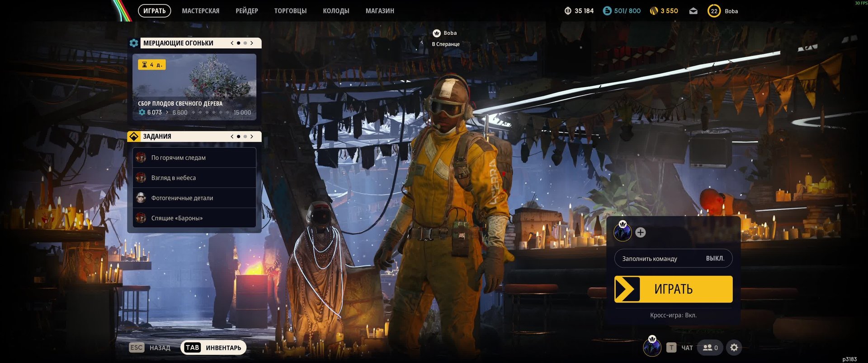Open chat with the T ЧАТ button

pos(679,348)
